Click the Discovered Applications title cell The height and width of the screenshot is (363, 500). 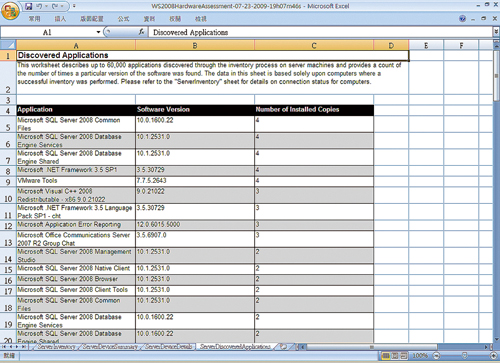pos(213,55)
